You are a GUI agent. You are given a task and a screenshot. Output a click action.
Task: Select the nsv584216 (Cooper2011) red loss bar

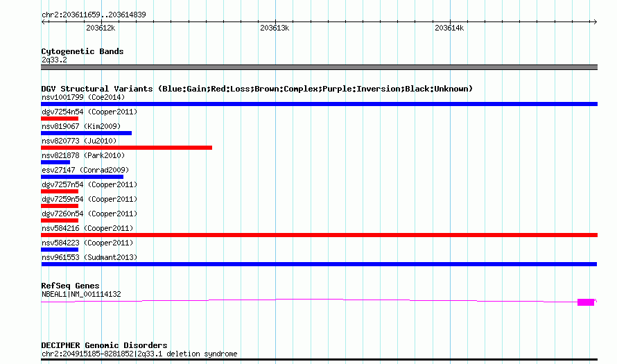click(319, 235)
